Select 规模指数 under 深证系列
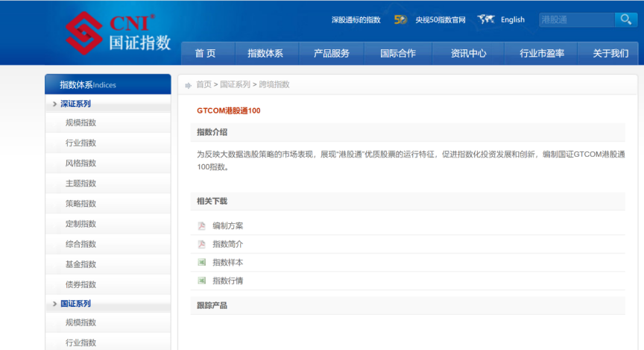Screen dimensions: 644x350 (x=80, y=122)
